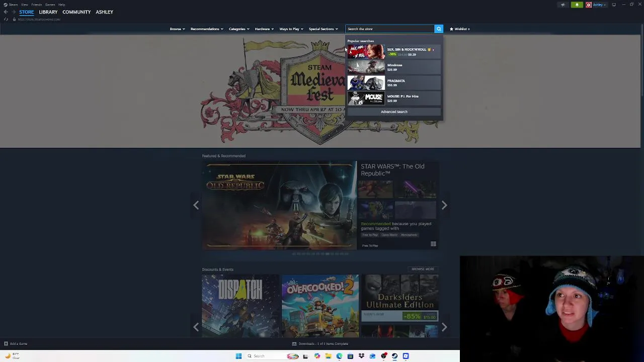This screenshot has height=362, width=644.
Task: Click Add a Game plus icon
Action: [x=6, y=344]
